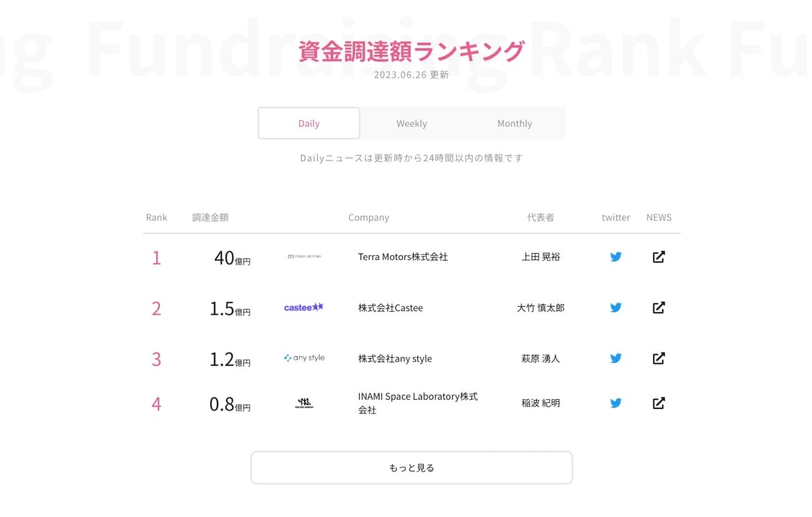The height and width of the screenshot is (517, 812).
Task: Switch to the Weekly ranking tab
Action: [x=412, y=123]
